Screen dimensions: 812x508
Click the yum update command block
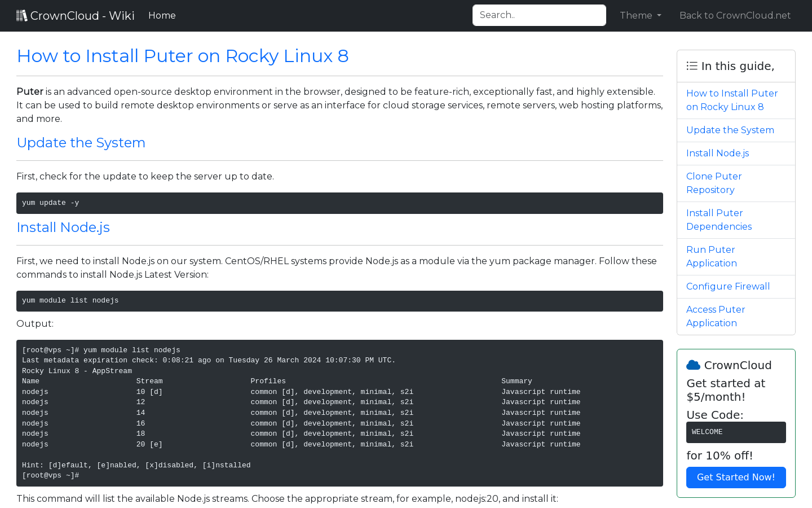click(x=339, y=203)
